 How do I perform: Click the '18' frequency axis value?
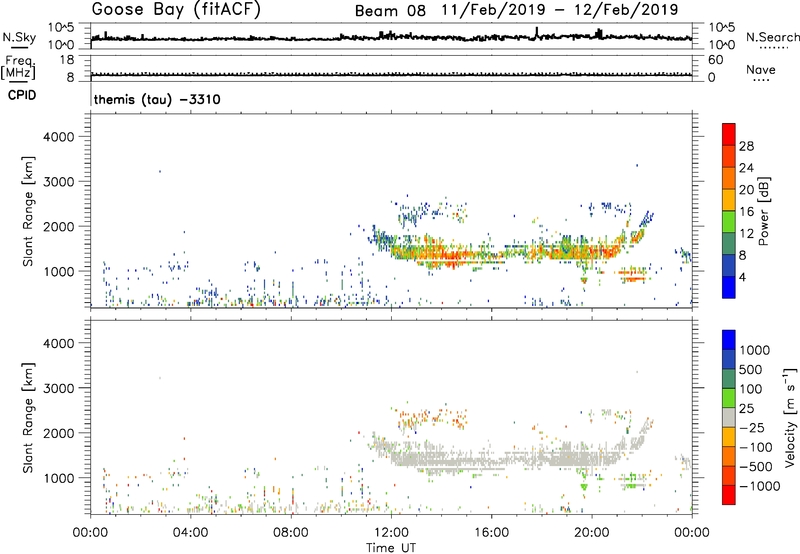click(67, 60)
